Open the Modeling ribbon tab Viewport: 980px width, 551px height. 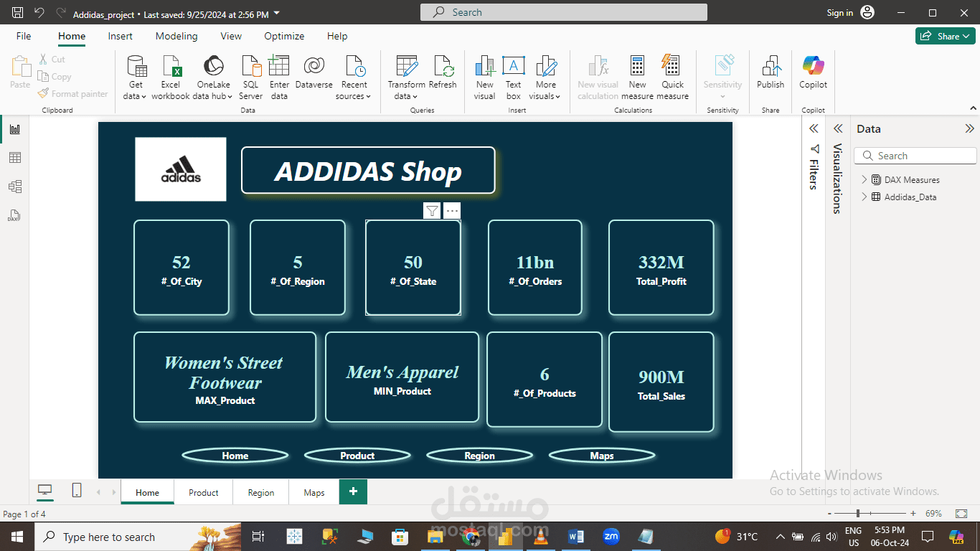click(x=176, y=36)
